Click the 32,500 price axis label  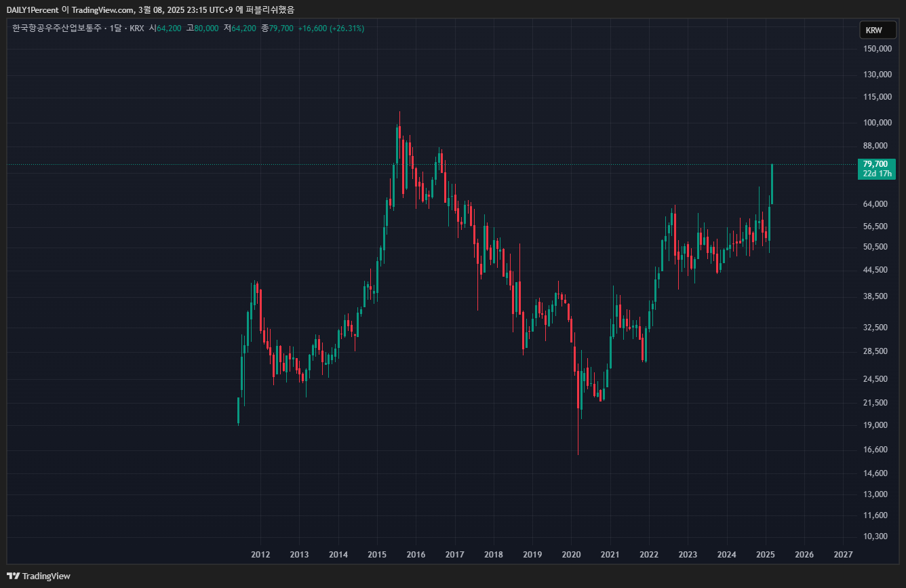coord(874,328)
